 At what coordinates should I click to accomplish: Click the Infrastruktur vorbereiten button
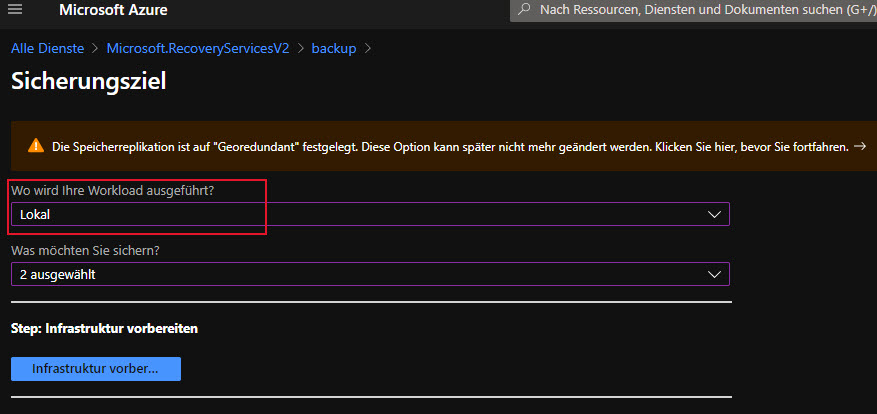pyautogui.click(x=96, y=369)
